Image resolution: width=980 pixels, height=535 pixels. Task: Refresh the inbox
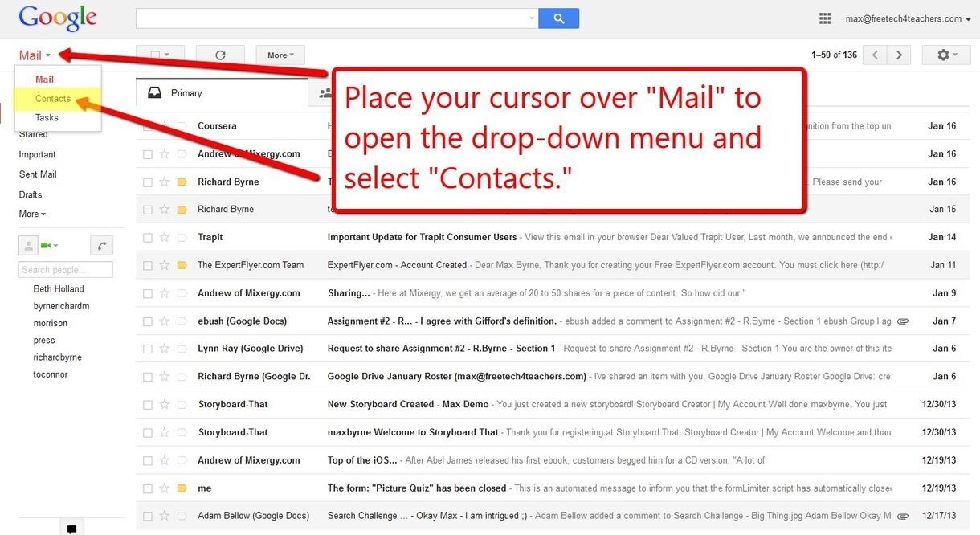pyautogui.click(x=220, y=55)
